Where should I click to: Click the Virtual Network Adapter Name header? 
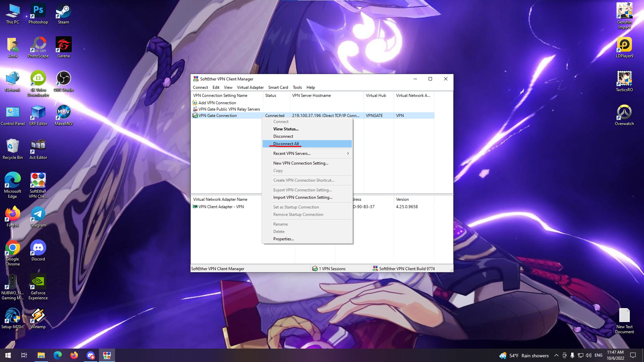(x=226, y=199)
